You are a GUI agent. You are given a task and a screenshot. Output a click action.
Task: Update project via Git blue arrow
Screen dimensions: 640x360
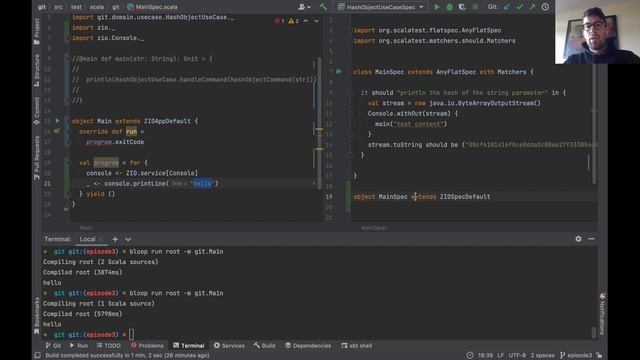[507, 7]
